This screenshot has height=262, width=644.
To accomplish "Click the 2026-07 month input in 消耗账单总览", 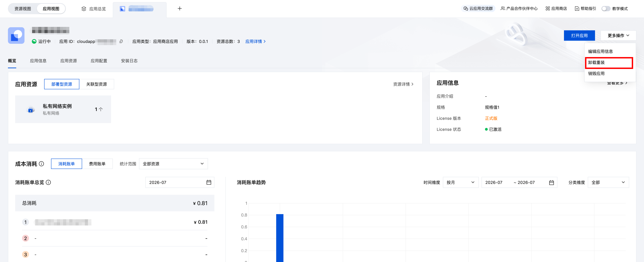I will point(180,182).
